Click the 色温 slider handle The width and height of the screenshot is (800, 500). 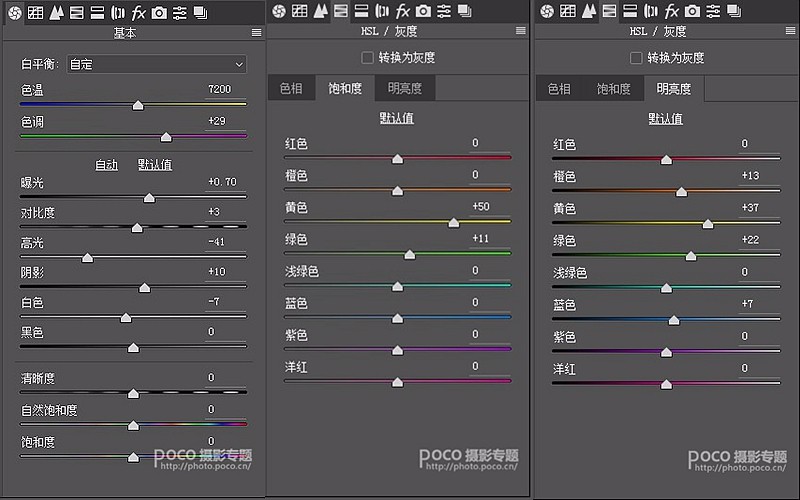point(138,106)
